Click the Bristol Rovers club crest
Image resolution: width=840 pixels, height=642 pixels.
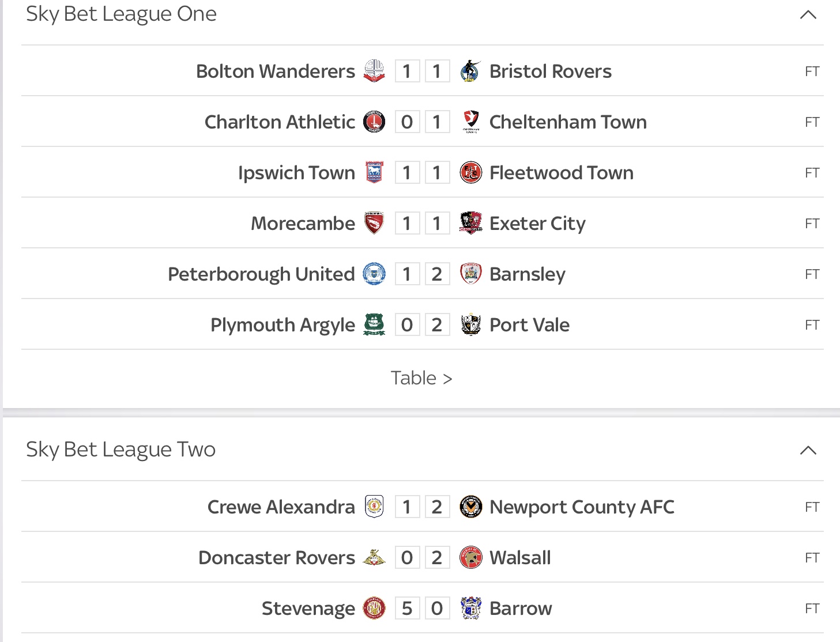pos(470,71)
